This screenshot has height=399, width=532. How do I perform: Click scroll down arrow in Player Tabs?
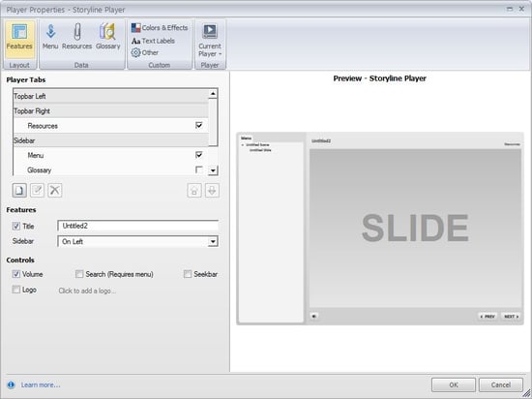213,170
